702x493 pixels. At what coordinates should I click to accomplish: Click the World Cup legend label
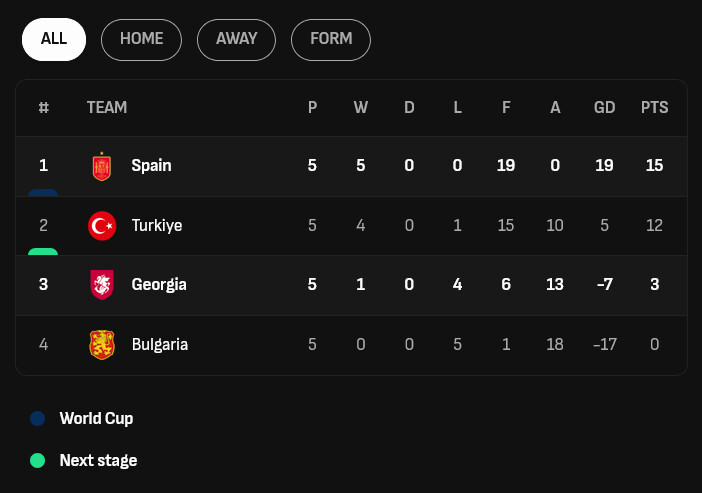96,419
